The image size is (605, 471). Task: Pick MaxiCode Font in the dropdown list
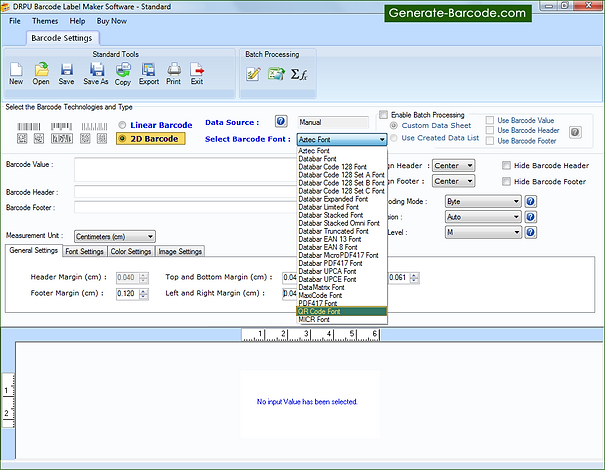[342, 295]
